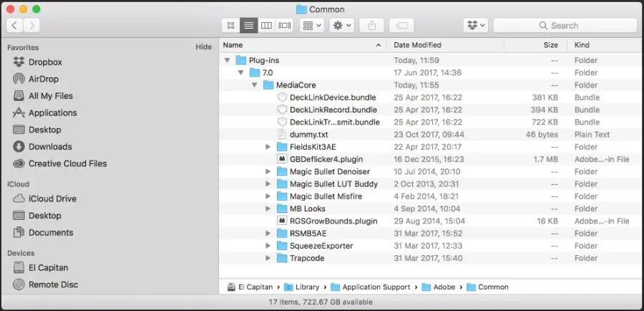Expand the Magic Bullet Denoiser folder
Screen dimensions: 644x311
coord(268,171)
